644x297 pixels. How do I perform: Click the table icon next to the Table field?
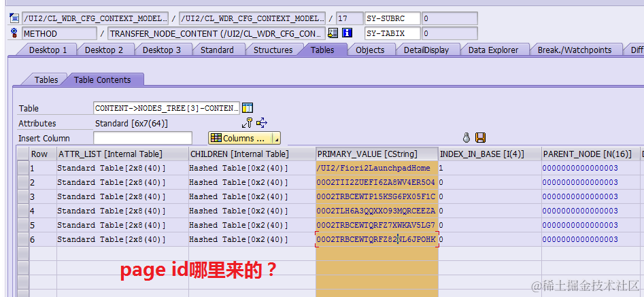[248, 108]
